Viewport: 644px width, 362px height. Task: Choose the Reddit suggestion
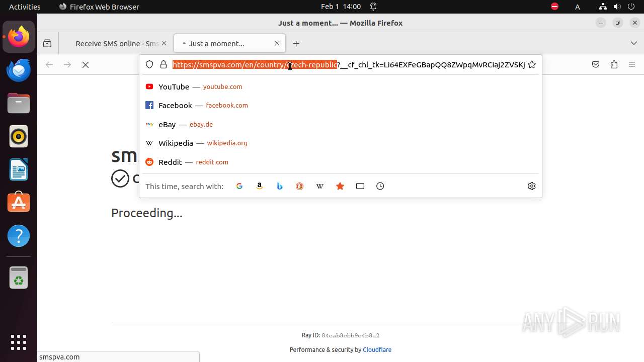click(x=341, y=162)
